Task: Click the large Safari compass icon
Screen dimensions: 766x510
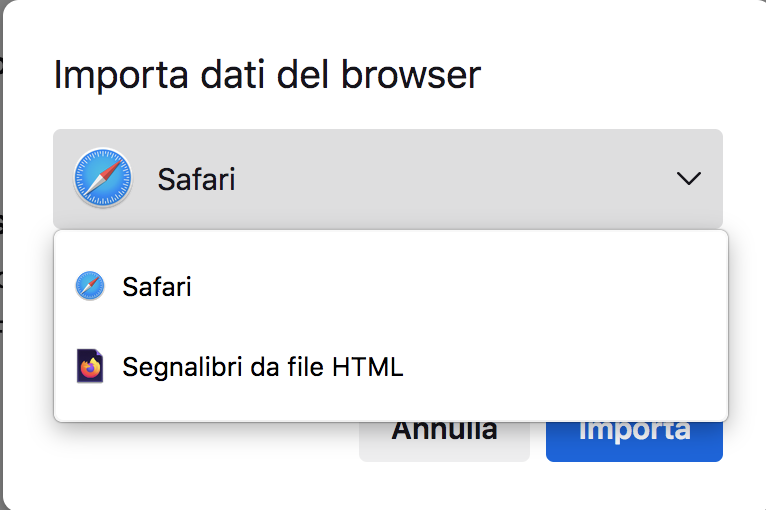Action: (x=103, y=179)
